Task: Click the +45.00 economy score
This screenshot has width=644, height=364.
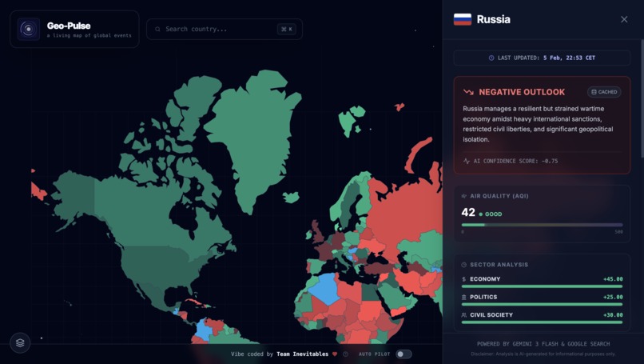Action: 613,279
